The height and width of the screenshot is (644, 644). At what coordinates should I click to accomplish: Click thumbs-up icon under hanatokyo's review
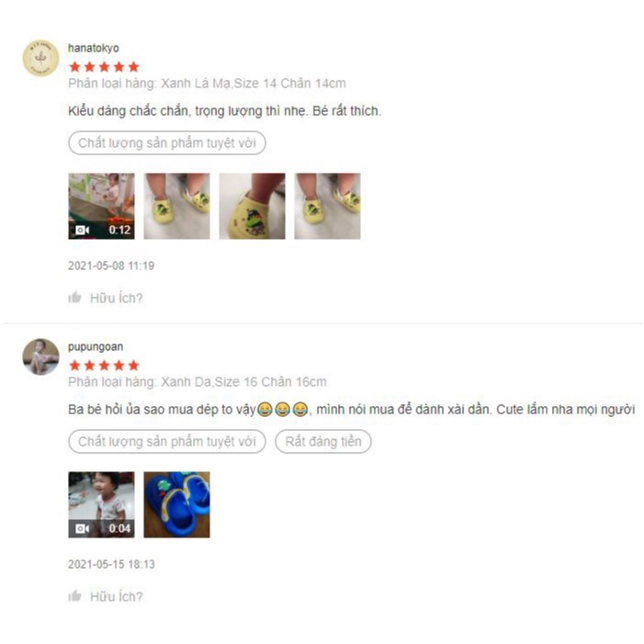coord(74,298)
